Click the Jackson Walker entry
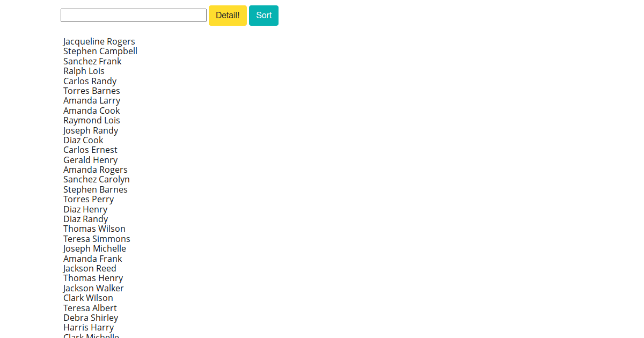Image resolution: width=644 pixels, height=338 pixels. (93, 289)
